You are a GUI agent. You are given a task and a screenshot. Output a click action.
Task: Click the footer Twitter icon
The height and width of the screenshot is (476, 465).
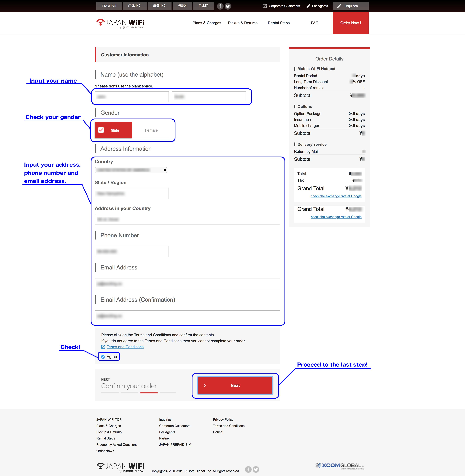pos(256,469)
